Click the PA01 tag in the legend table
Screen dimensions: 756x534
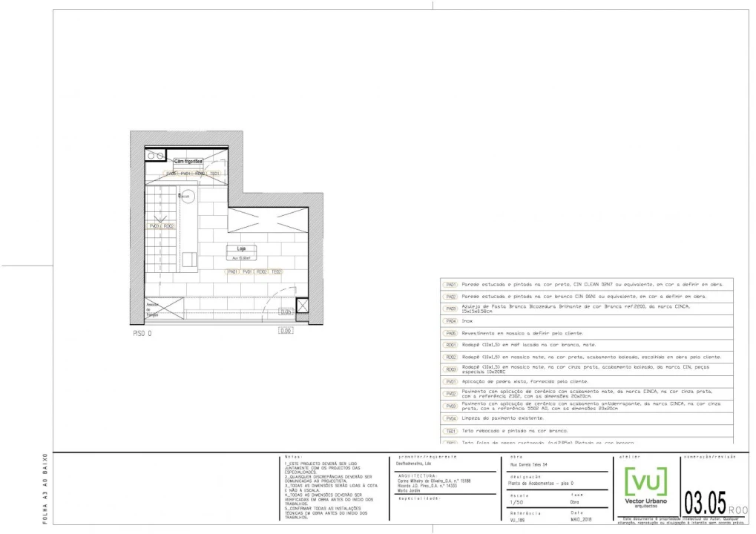(x=450, y=285)
